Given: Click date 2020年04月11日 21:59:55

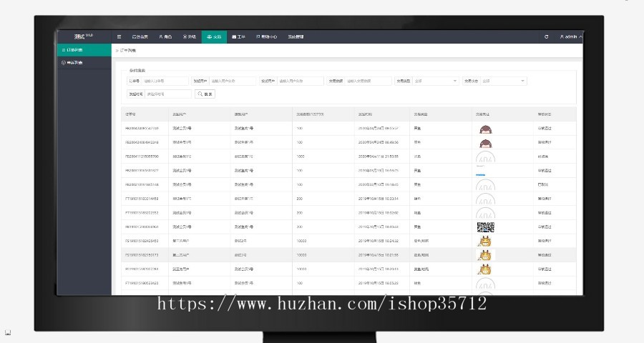Looking at the screenshot, I should tap(379, 156).
